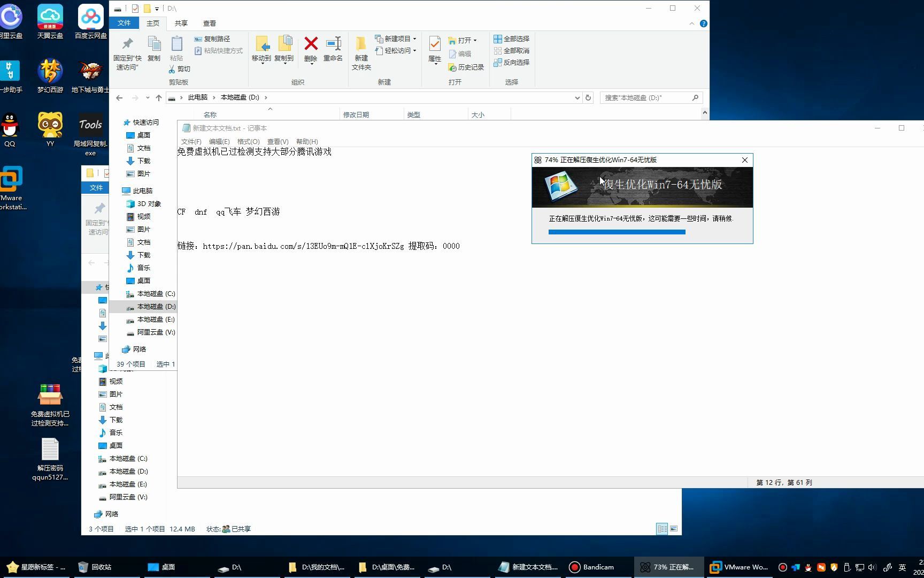Click Select all (全部选择)
The image size is (924, 578).
coord(512,39)
